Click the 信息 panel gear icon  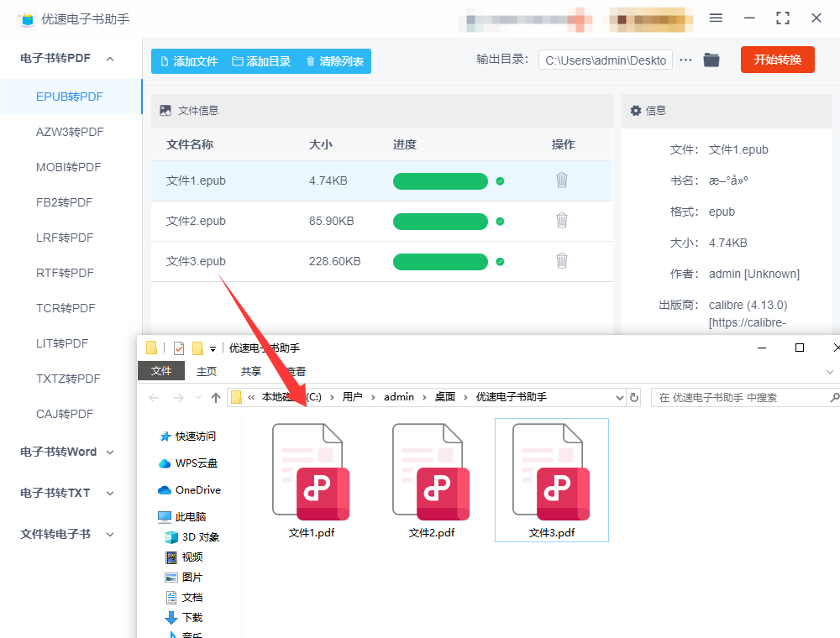tap(635, 110)
